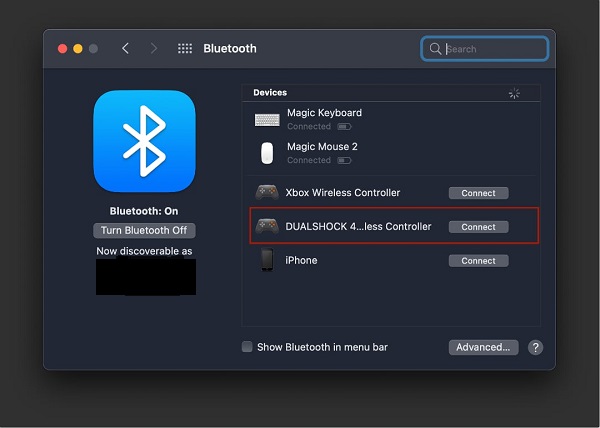
Task: Click Magic Mouse 2 battery level icon
Action: click(x=344, y=160)
